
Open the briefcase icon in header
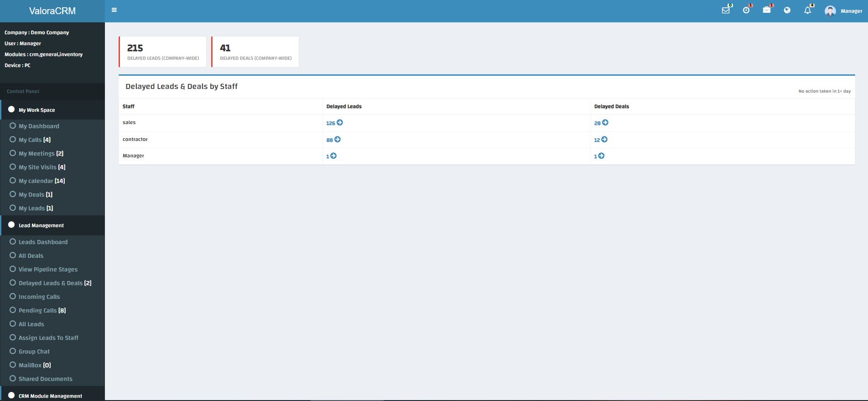[767, 10]
